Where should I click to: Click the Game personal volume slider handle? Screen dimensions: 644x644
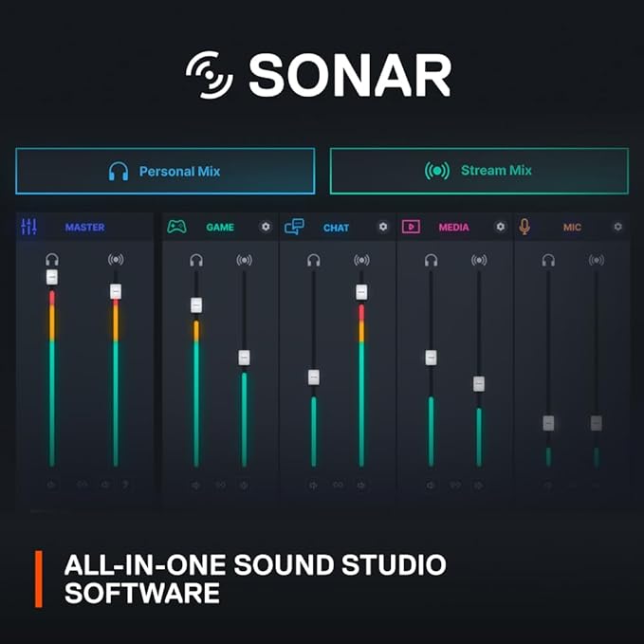[x=196, y=305]
